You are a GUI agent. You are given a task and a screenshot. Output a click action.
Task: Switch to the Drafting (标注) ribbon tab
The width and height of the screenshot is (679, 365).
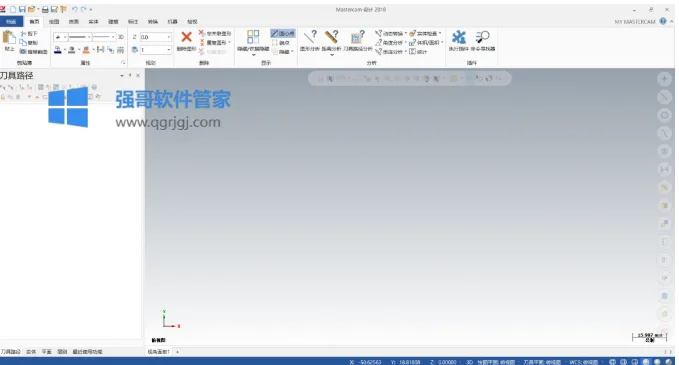133,21
